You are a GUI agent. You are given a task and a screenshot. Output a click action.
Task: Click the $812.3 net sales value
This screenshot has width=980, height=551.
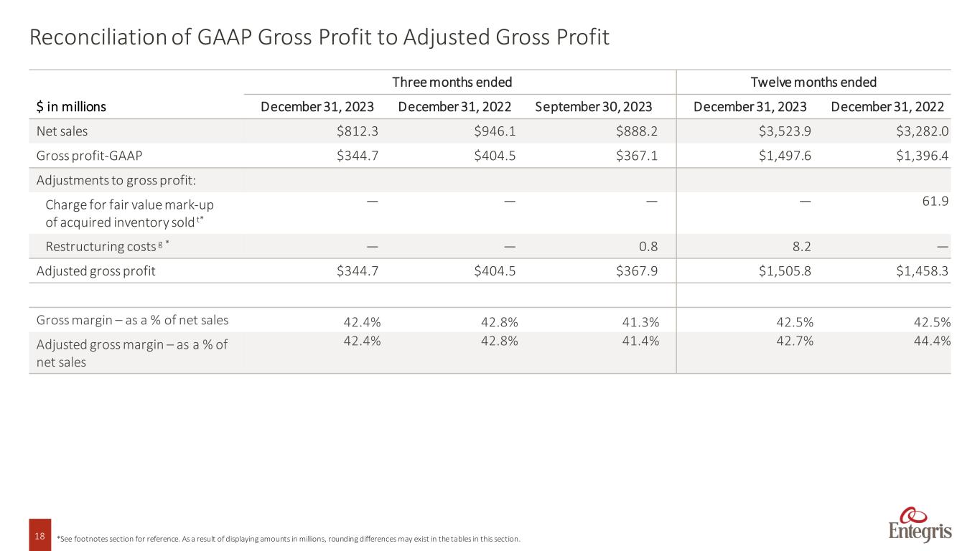[x=355, y=131]
